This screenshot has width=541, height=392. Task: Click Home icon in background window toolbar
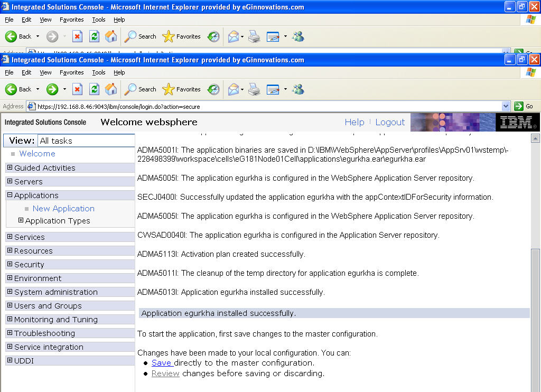coord(111,36)
